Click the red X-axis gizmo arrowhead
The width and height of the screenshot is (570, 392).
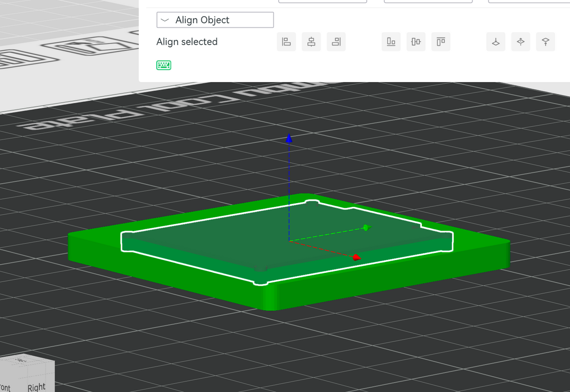(357, 257)
